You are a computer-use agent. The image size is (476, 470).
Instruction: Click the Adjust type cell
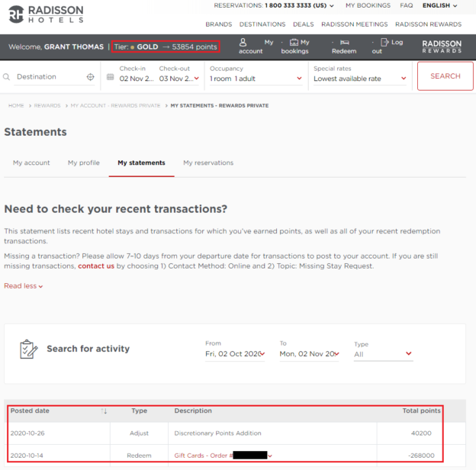tap(139, 433)
